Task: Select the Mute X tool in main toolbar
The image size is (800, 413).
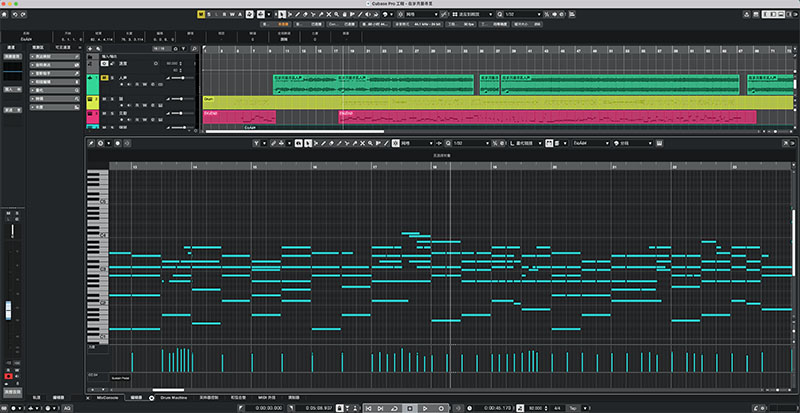Action: (329, 14)
